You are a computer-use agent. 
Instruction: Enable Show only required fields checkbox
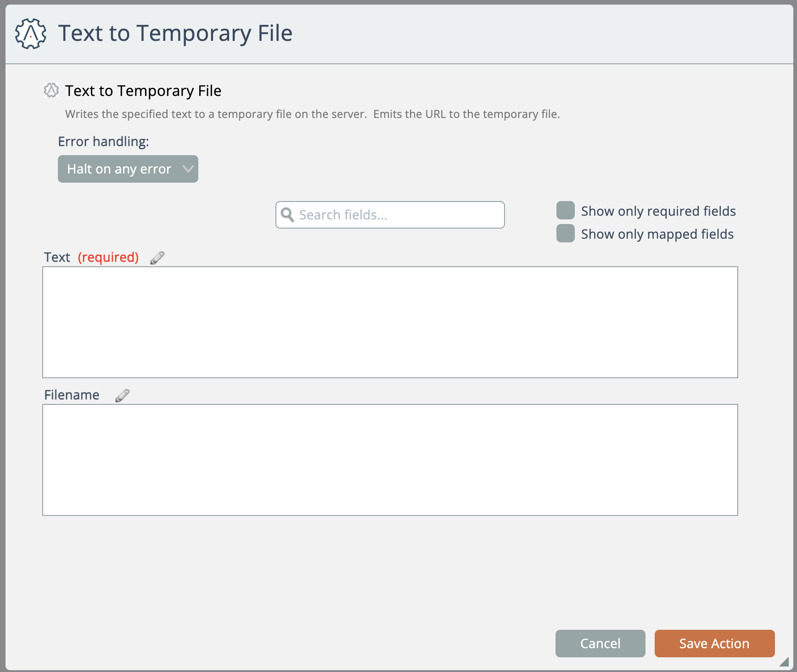pyautogui.click(x=565, y=211)
